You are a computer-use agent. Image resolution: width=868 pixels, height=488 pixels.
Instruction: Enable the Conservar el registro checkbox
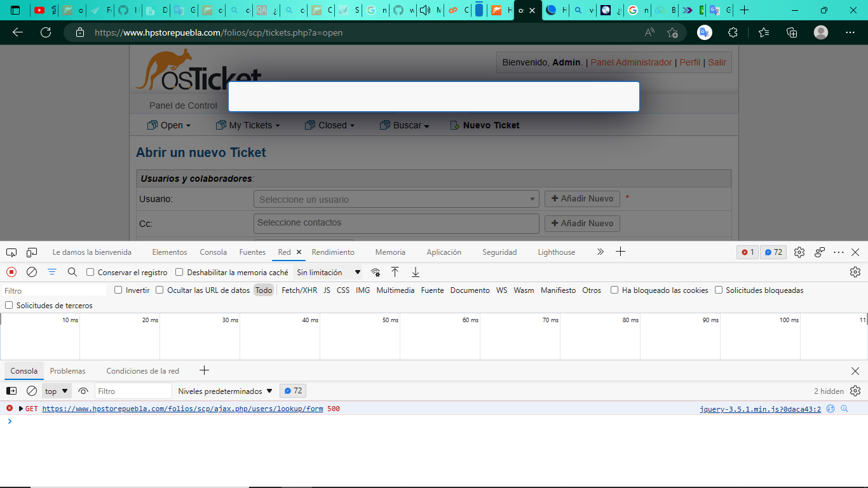coord(90,272)
